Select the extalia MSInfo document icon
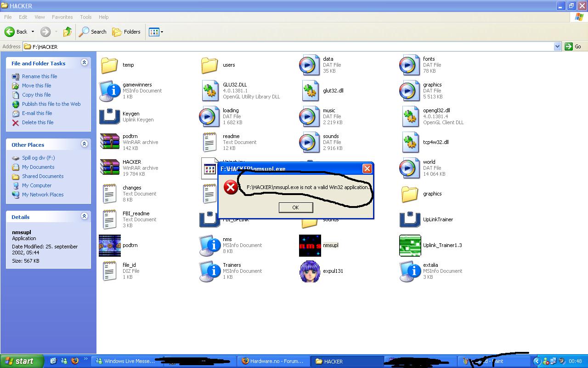Viewport: 588px width, 368px height. (410, 271)
